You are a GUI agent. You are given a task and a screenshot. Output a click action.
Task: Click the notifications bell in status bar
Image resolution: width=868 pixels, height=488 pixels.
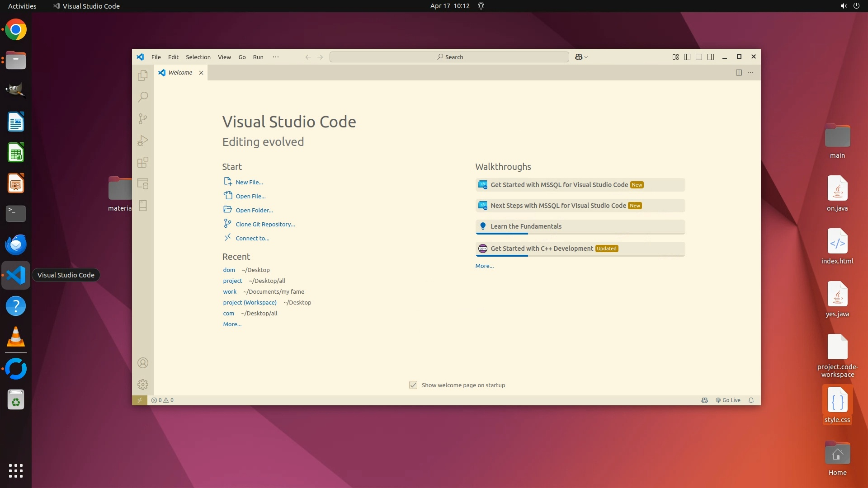click(751, 400)
